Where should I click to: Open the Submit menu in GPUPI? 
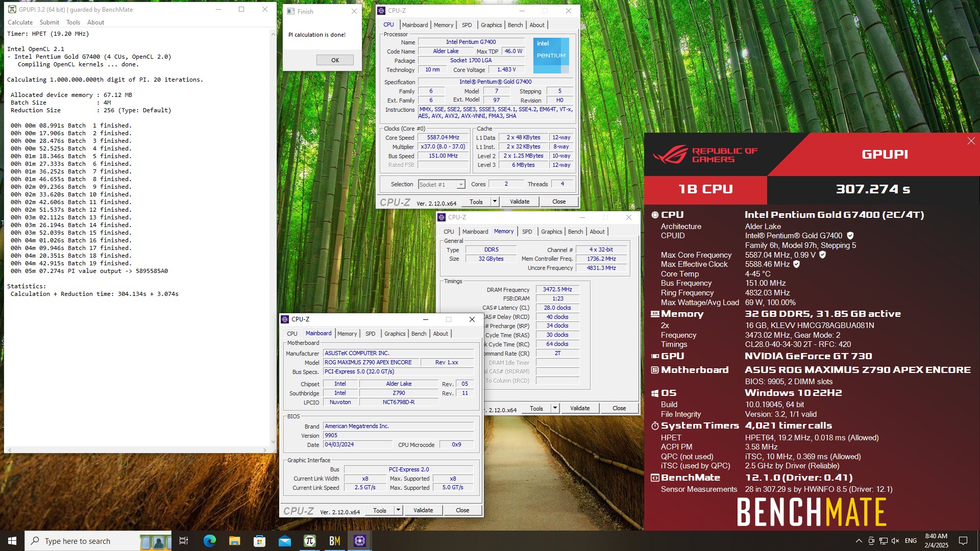(50, 22)
